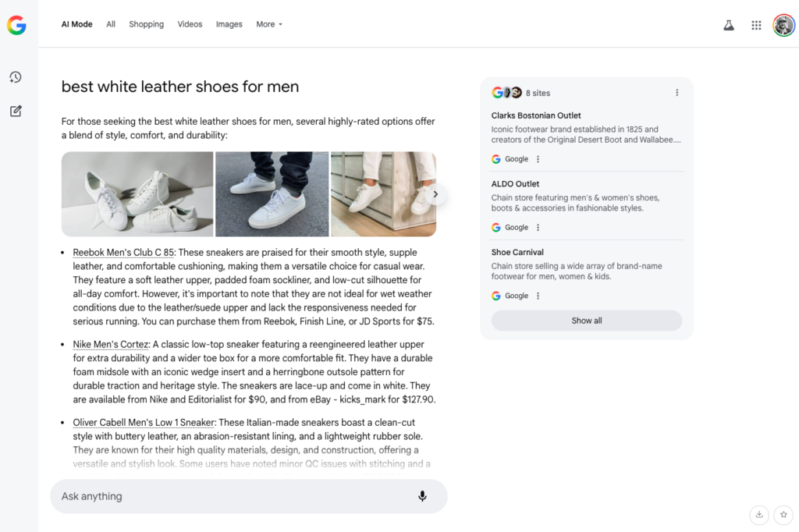
Task: Focus the Ask anything input field
Action: (x=234, y=496)
